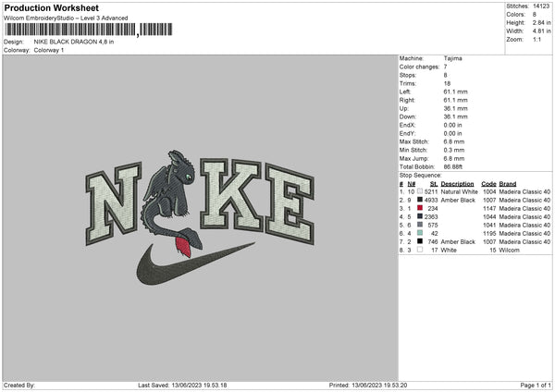555x392 pixels.
Task: Click the Brand column header
Action: (x=508, y=184)
